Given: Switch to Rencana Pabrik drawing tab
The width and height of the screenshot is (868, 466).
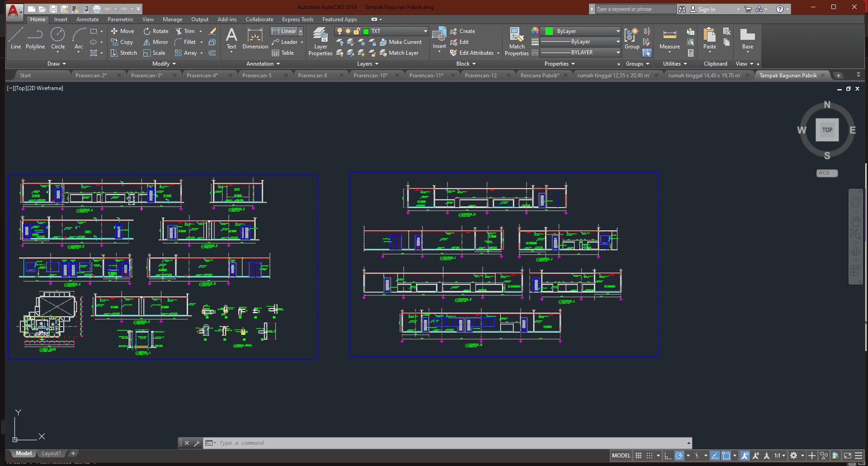Looking at the screenshot, I should pos(540,76).
